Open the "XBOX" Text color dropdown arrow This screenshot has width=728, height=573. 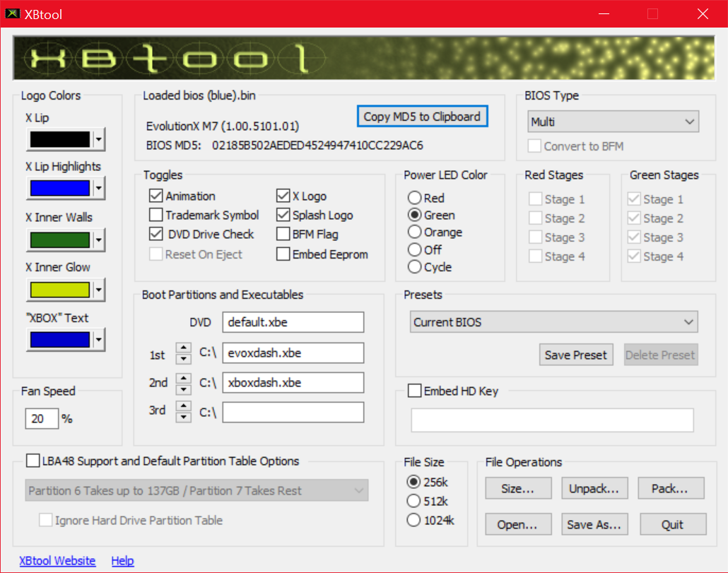point(98,340)
